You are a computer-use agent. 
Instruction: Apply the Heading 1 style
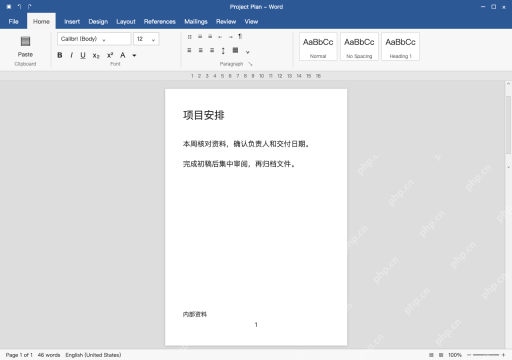pyautogui.click(x=400, y=47)
